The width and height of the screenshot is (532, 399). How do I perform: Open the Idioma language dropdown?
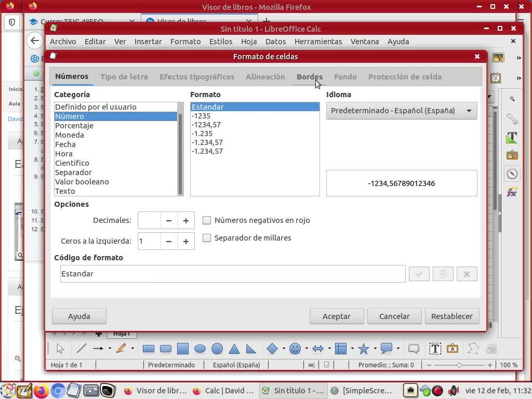[x=402, y=111]
